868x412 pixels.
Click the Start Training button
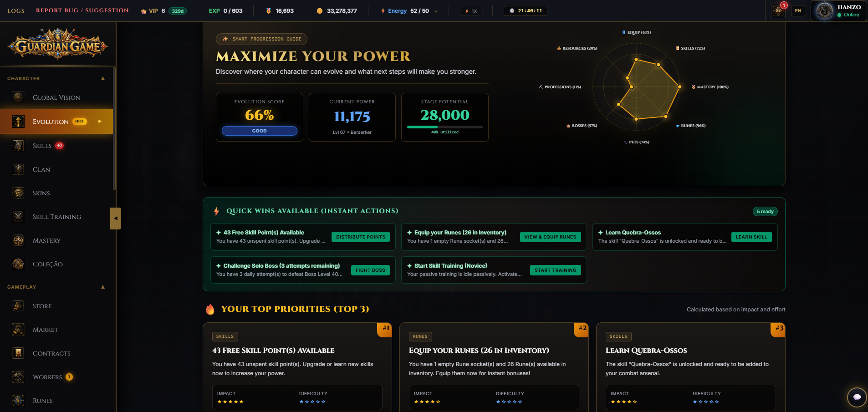[556, 270]
